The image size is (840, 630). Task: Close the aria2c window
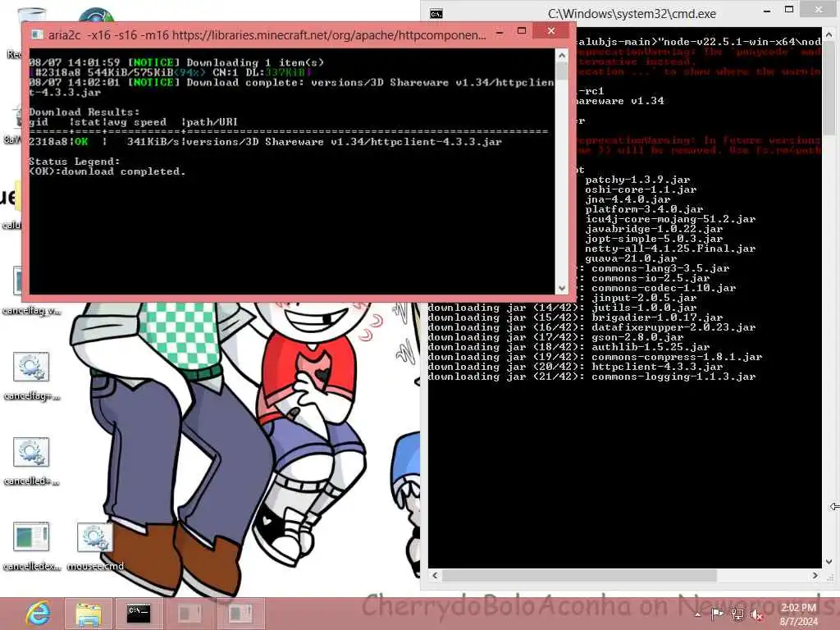pos(550,31)
